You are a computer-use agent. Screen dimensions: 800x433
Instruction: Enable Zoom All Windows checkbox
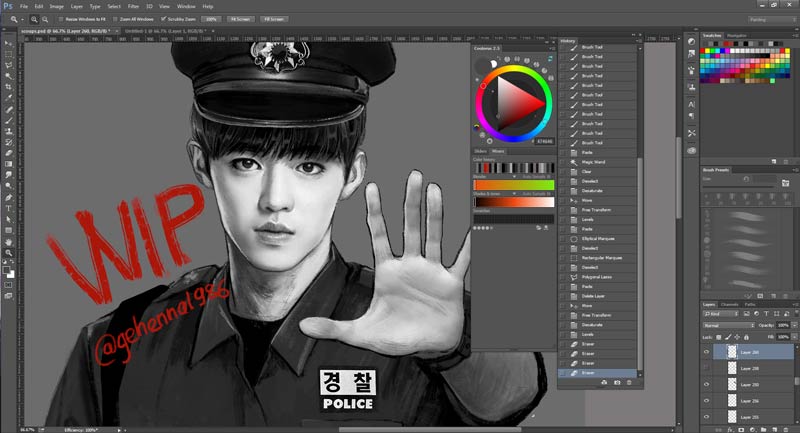(x=115, y=19)
